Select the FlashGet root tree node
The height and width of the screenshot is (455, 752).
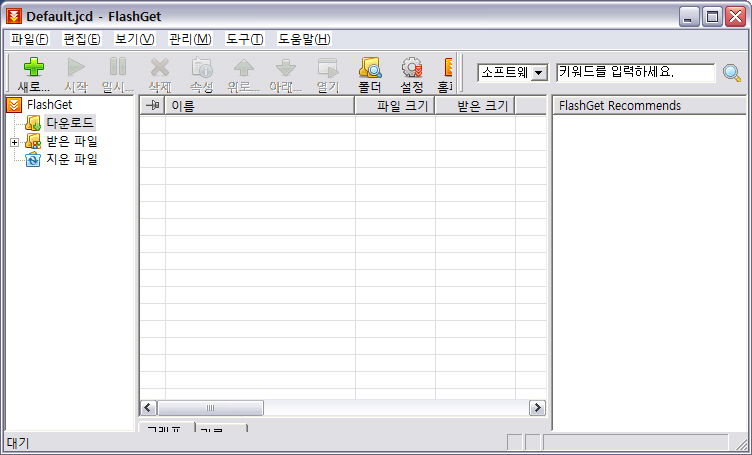[40, 105]
